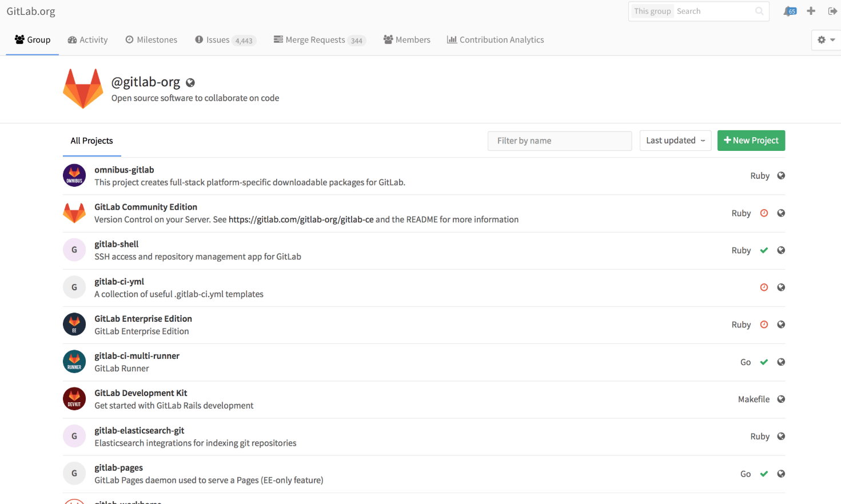This screenshot has height=504, width=841.
Task: Click the public globe icon for gitlab-shell
Action: 781,250
